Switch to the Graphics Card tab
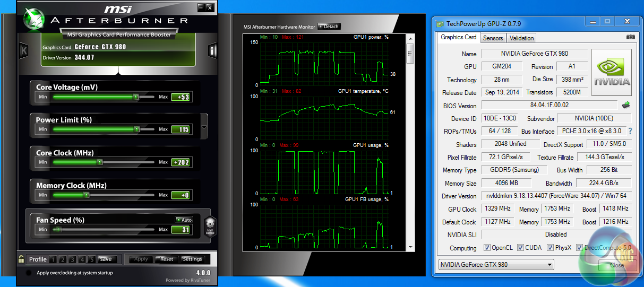 coord(459,37)
